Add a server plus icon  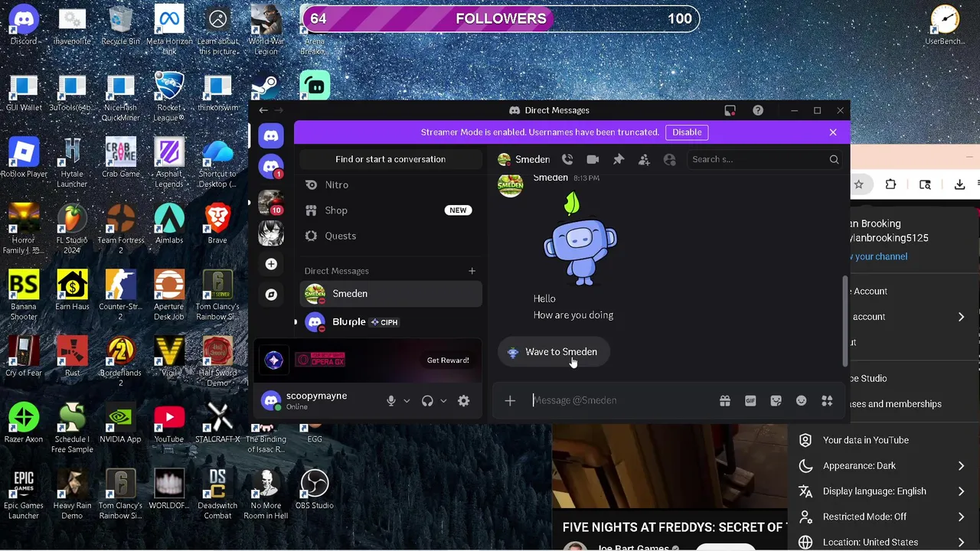pos(271,264)
